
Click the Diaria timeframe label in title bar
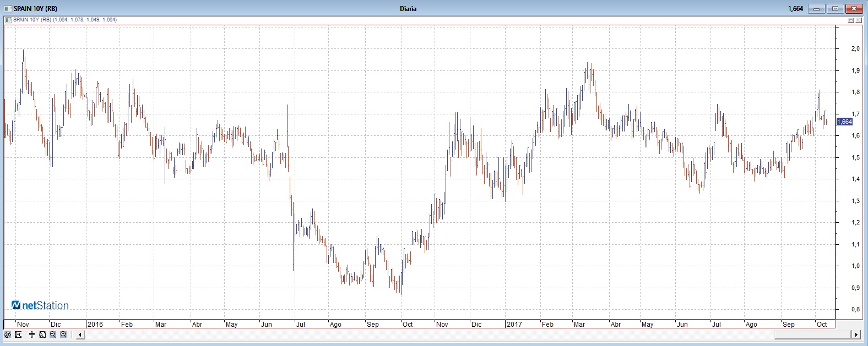tap(408, 9)
